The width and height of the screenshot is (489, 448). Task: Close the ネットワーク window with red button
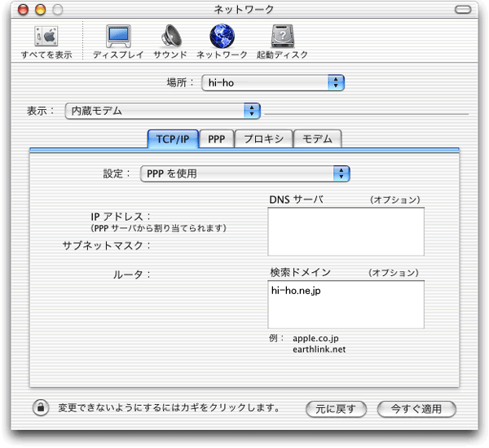click(23, 10)
